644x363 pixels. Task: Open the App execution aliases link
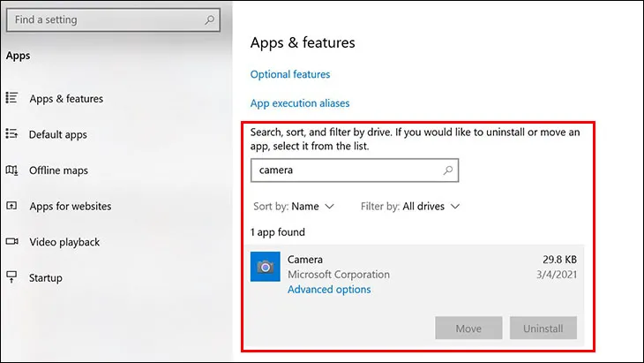[x=300, y=102]
